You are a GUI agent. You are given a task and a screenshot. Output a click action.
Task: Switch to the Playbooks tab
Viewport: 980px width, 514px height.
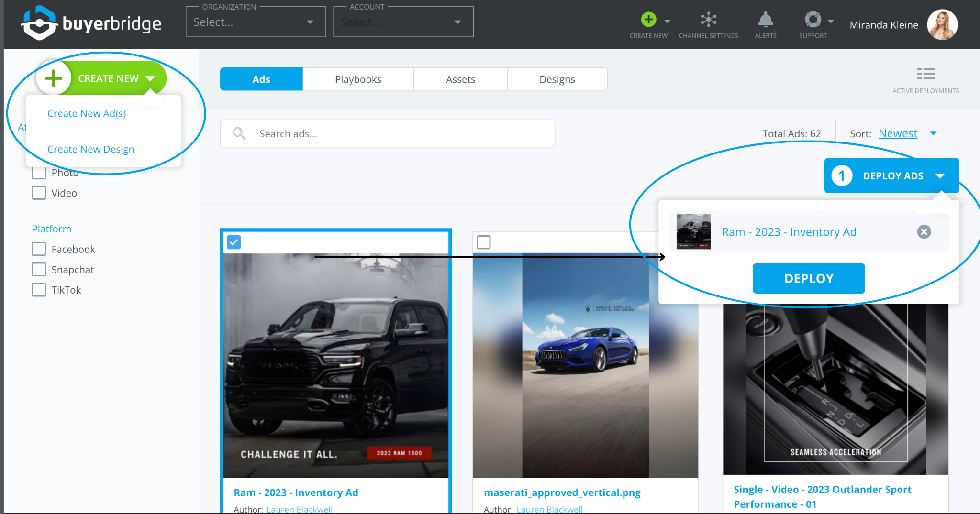coord(358,79)
